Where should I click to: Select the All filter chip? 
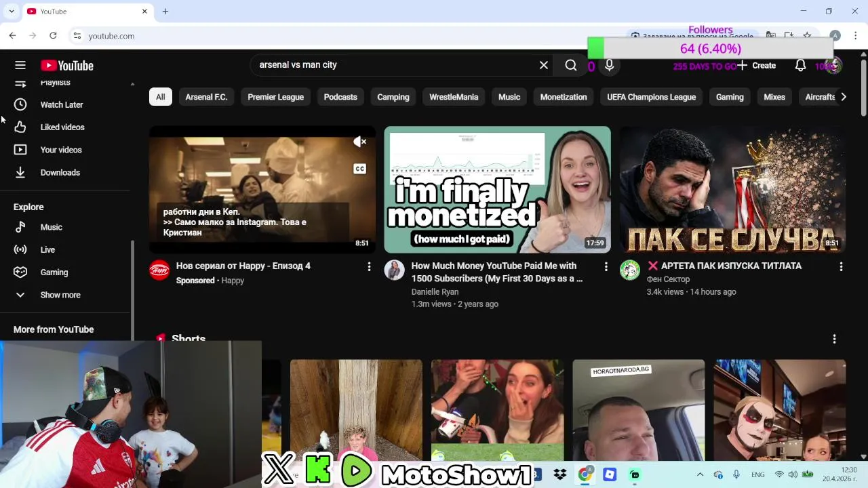click(160, 97)
